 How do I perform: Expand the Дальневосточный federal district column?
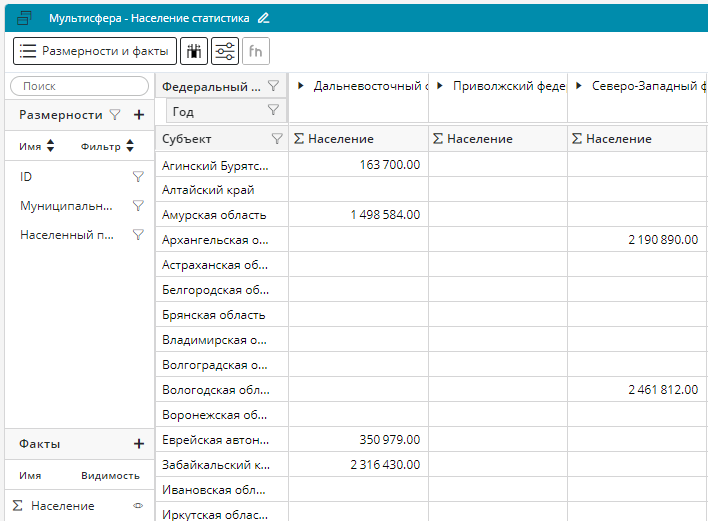click(x=301, y=87)
